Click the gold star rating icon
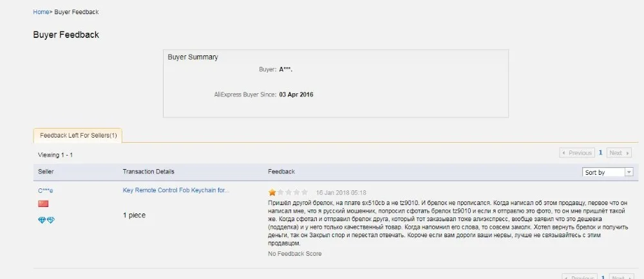The width and height of the screenshot is (644, 279). [272, 192]
